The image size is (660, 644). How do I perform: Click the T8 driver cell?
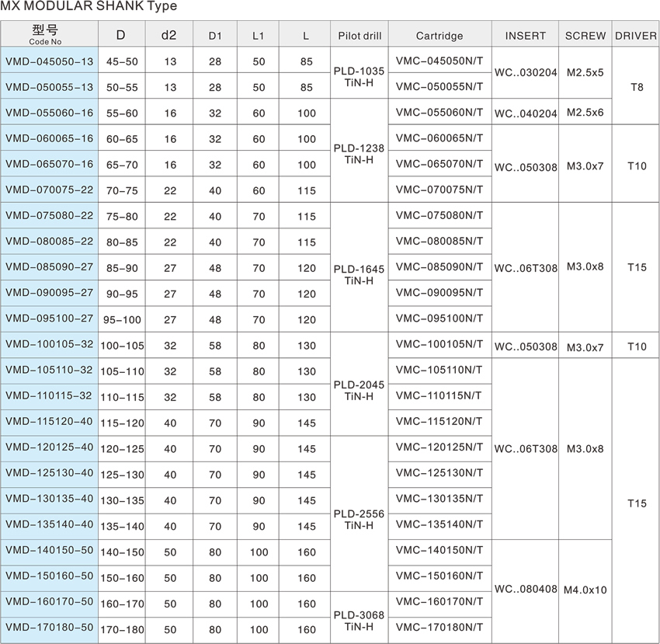[x=636, y=87]
